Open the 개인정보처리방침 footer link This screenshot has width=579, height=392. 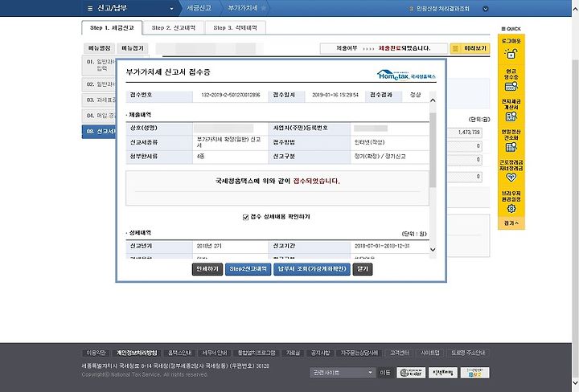(x=137, y=353)
